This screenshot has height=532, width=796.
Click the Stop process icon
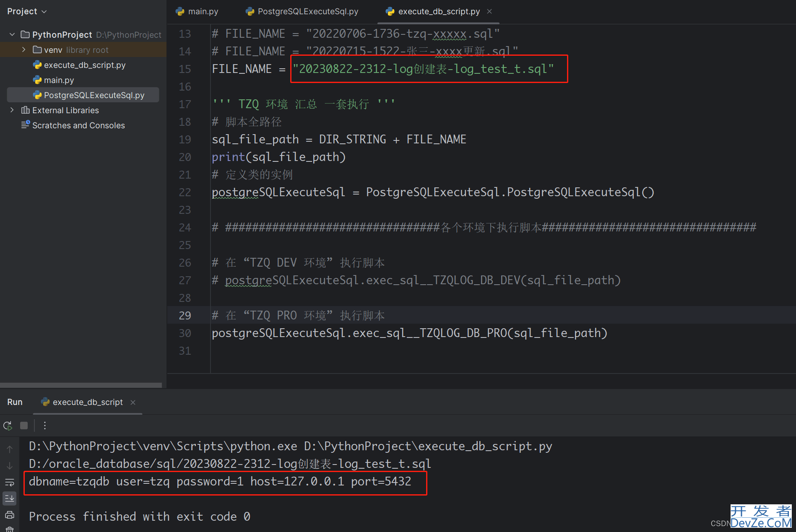pos(24,426)
